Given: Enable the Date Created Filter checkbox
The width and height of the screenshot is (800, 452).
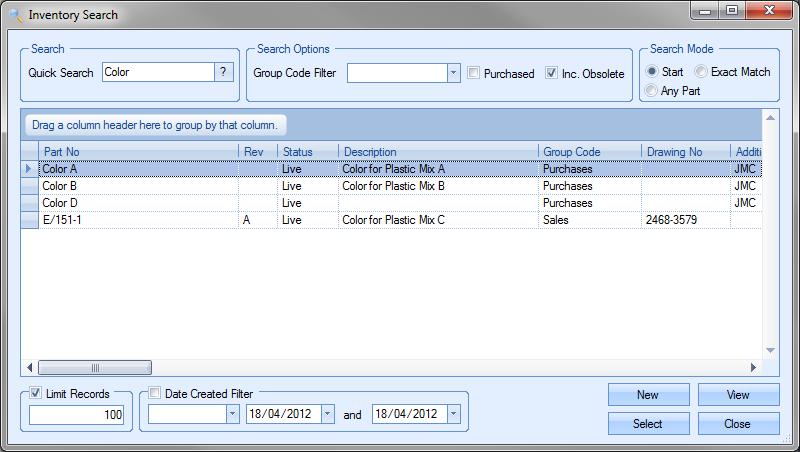Looking at the screenshot, I should coord(154,394).
